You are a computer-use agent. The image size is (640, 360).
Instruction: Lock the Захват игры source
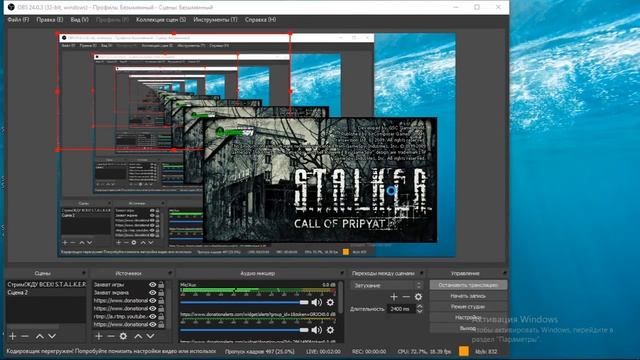point(161,284)
